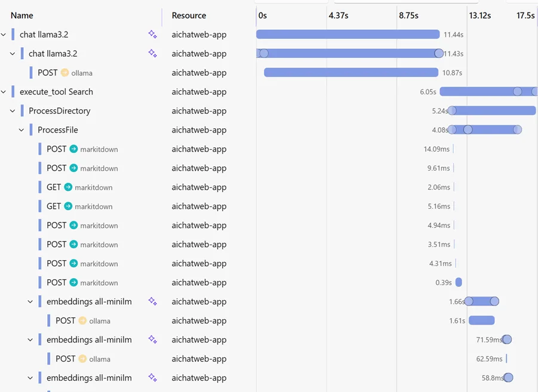Screen dimensions: 538x392
Task: Click the 1.61s POST ollama timeline bar
Action: [x=481, y=321]
